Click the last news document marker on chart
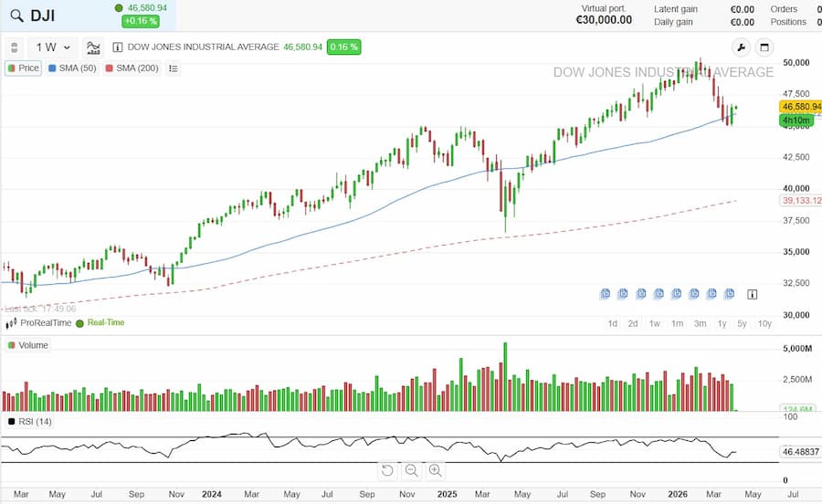 [729, 294]
